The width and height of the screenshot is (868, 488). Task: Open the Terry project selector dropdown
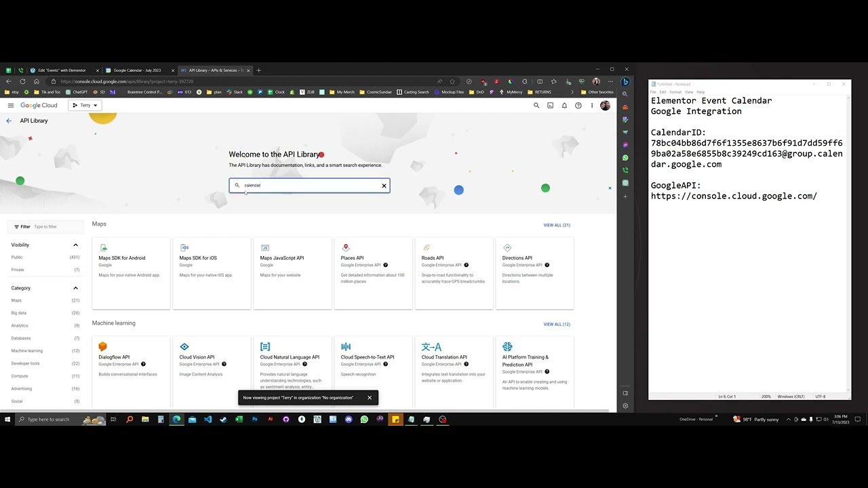[85, 105]
